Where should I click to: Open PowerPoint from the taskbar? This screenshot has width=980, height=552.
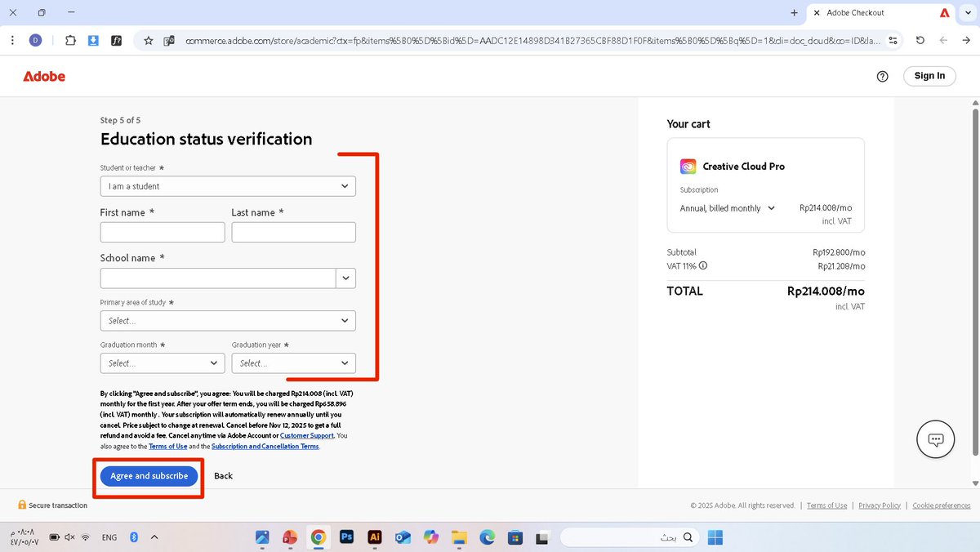point(290,537)
